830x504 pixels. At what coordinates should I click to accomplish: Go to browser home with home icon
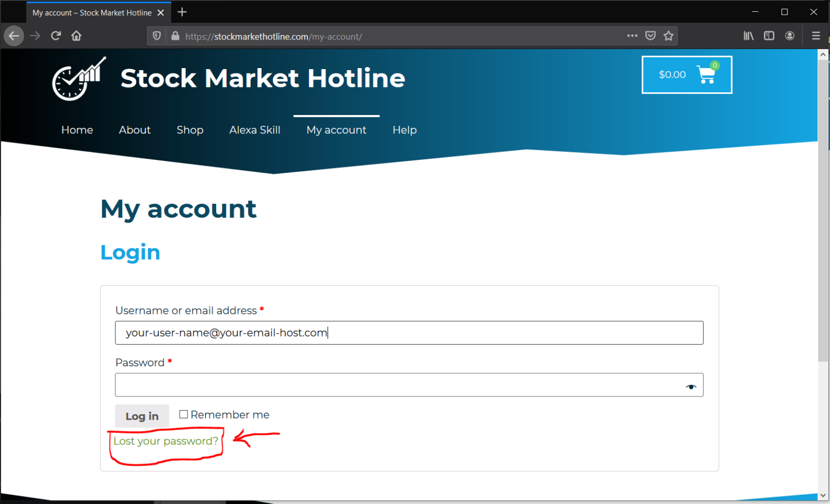(76, 36)
